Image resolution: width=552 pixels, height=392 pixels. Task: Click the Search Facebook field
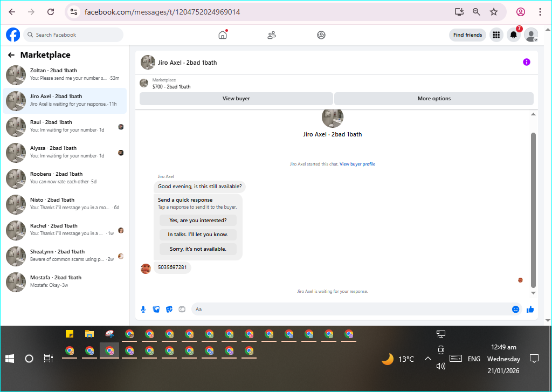pos(73,35)
